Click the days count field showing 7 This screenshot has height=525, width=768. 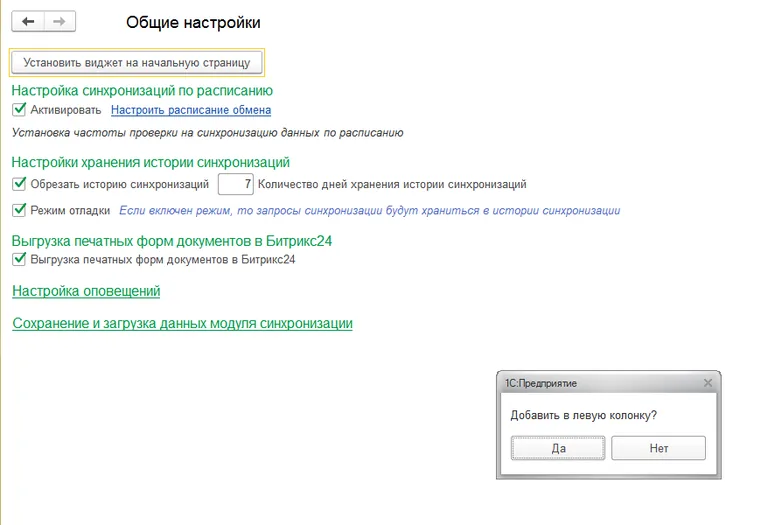(236, 184)
